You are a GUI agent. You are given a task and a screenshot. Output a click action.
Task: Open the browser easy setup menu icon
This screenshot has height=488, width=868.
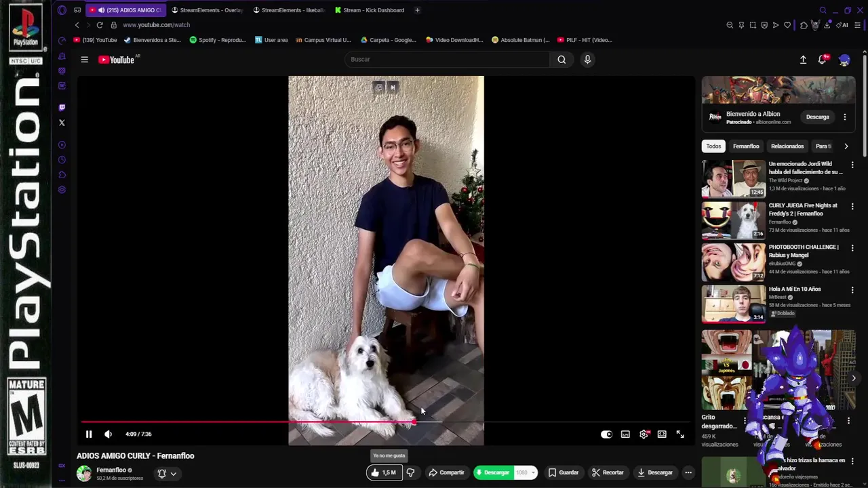(x=858, y=25)
